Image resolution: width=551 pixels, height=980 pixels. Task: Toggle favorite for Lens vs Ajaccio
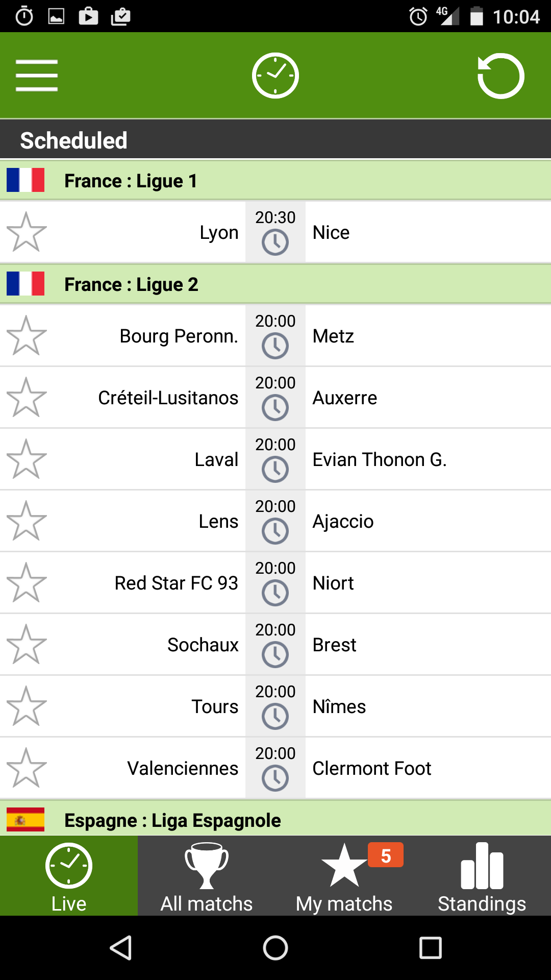(x=27, y=521)
